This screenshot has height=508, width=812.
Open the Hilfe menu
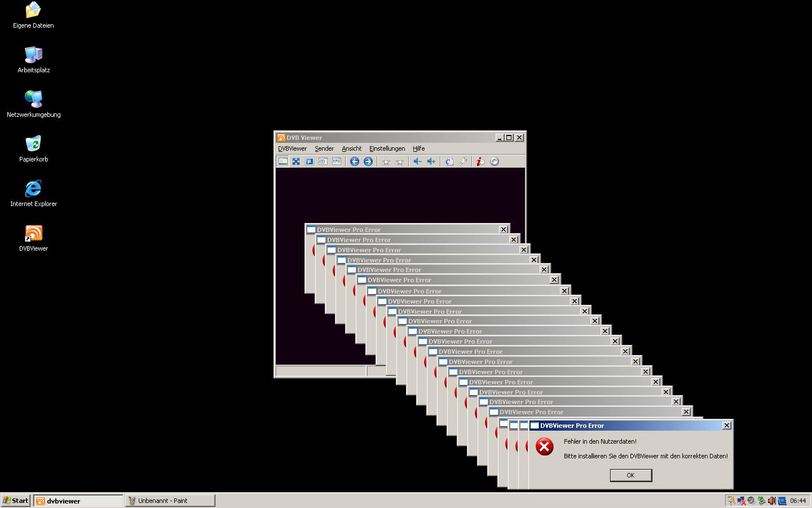click(419, 148)
